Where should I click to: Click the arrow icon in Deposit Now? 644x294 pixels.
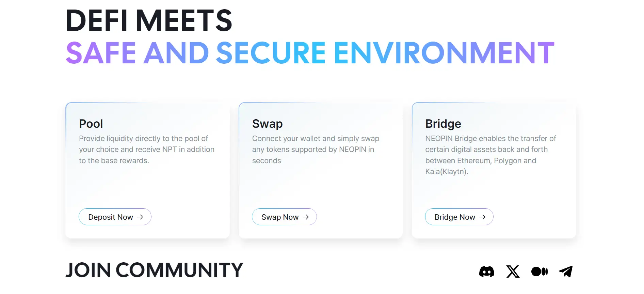(x=140, y=217)
